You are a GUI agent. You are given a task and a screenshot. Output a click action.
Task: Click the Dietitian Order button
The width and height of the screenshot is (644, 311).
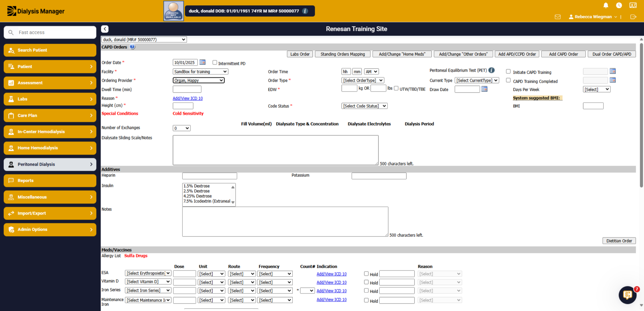pyautogui.click(x=619, y=241)
